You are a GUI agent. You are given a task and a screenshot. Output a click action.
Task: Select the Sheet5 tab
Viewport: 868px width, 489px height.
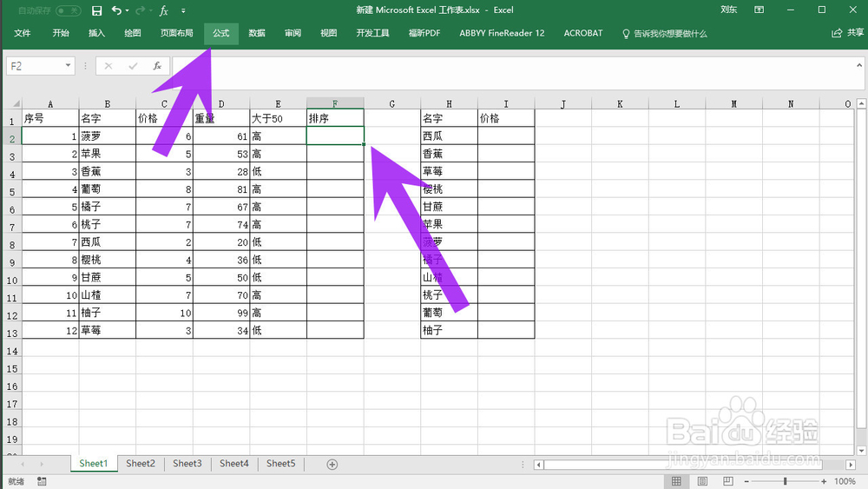281,464
